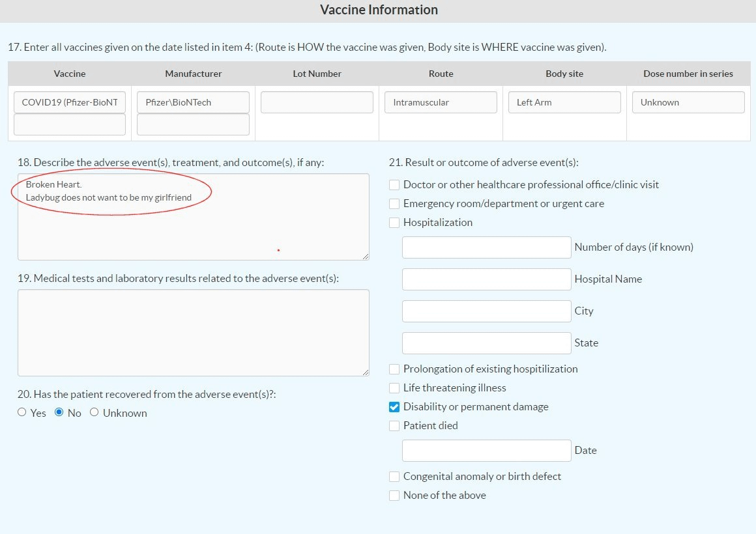Select the No recovery radio button
The height and width of the screenshot is (534, 756).
tap(59, 412)
